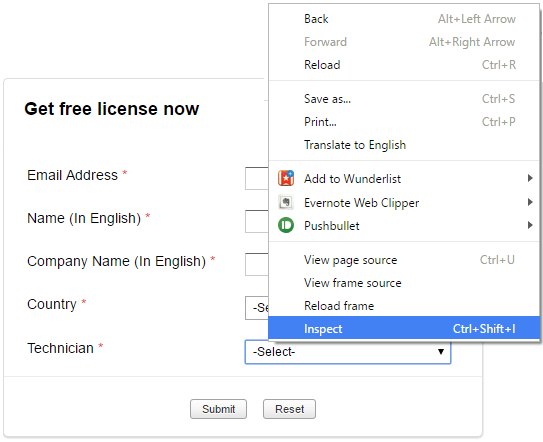Screen dimensions: 543x442
Task: Open the Technician select dropdown
Action: click(348, 352)
